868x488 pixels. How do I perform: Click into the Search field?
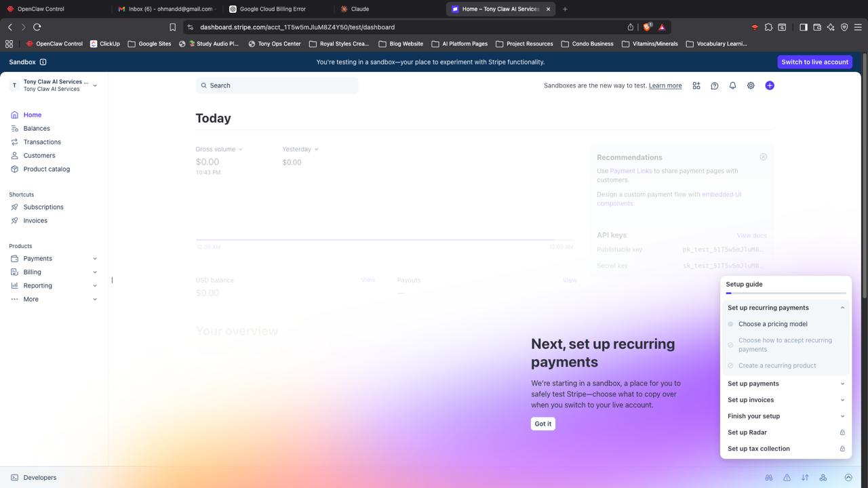(277, 85)
